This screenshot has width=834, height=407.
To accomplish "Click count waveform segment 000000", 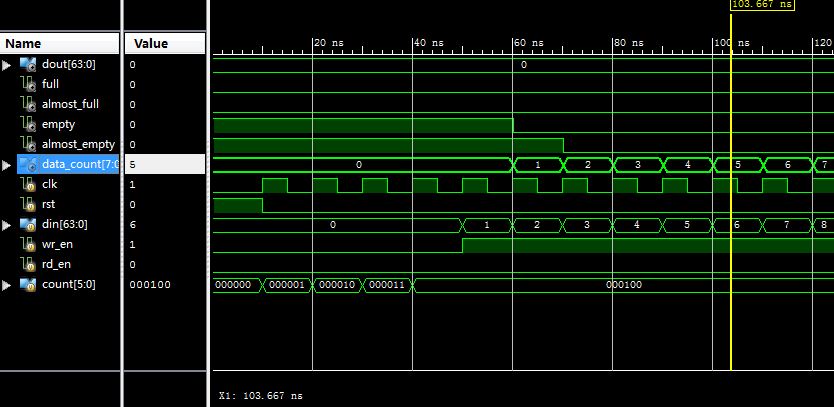I will pos(237,285).
